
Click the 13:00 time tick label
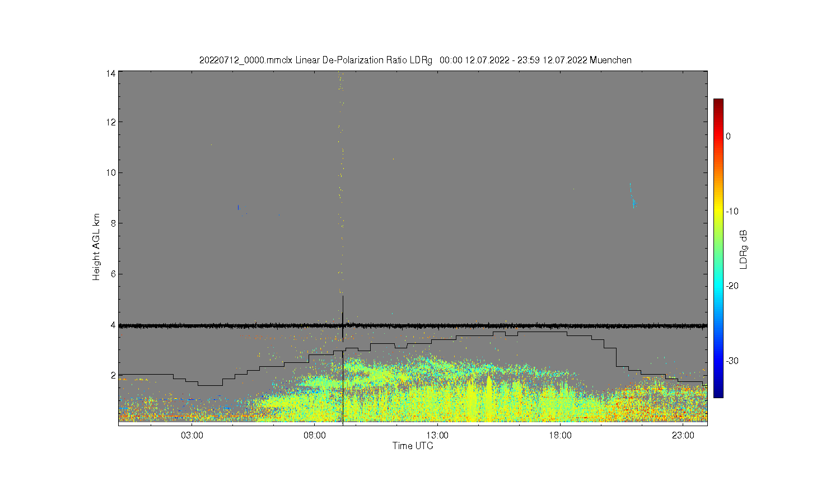click(x=437, y=435)
